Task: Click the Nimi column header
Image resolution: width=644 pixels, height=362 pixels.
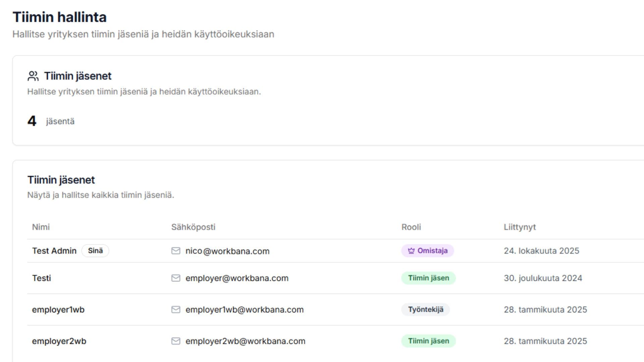Action: (41, 227)
